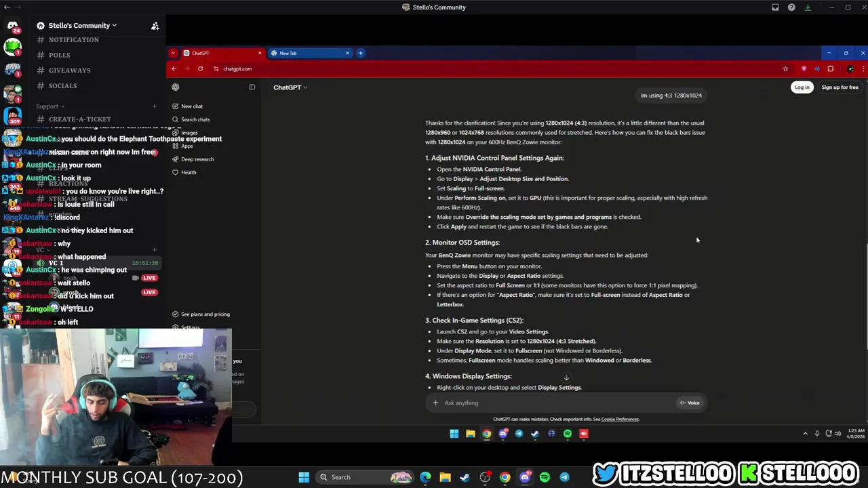
Task: Show hidden icons in inner system tray
Action: tap(806, 434)
